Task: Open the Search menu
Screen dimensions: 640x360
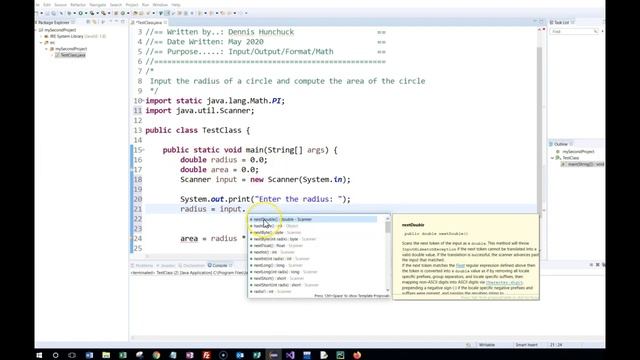Action: tap(116, 5)
